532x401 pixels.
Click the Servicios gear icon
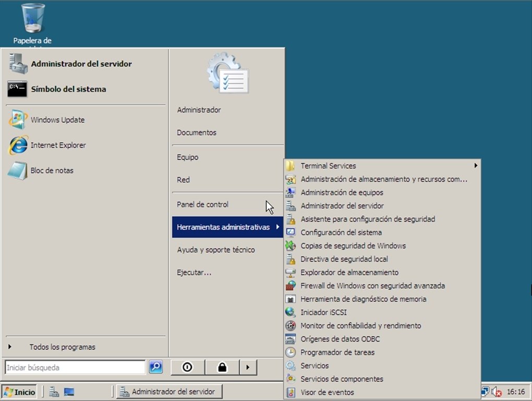coord(291,365)
